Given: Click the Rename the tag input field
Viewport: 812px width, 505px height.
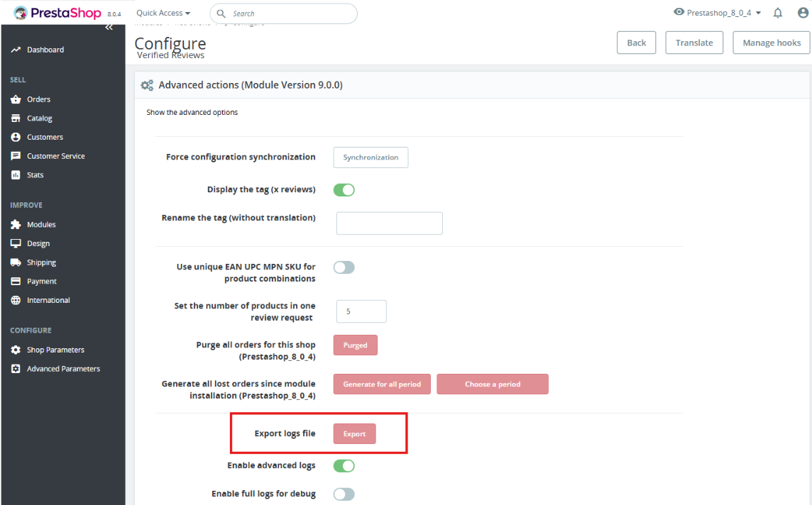Looking at the screenshot, I should pos(390,223).
